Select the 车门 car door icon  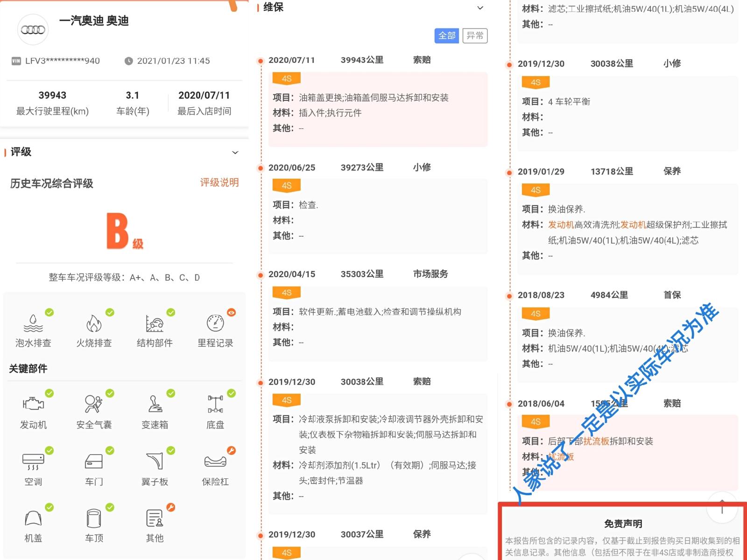(x=94, y=461)
